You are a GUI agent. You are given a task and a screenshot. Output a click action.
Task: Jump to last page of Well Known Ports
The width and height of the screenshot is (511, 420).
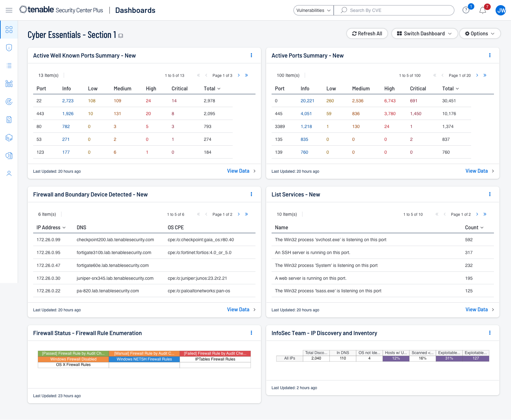(x=246, y=75)
